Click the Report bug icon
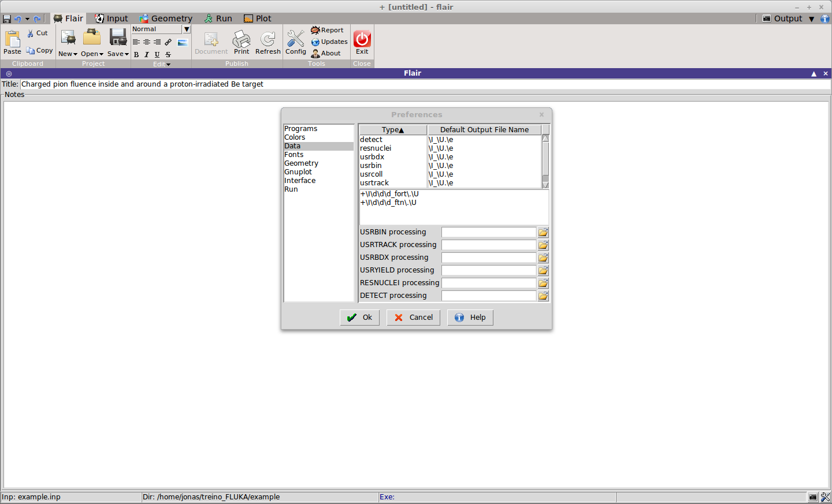The width and height of the screenshot is (832, 504). click(315, 30)
